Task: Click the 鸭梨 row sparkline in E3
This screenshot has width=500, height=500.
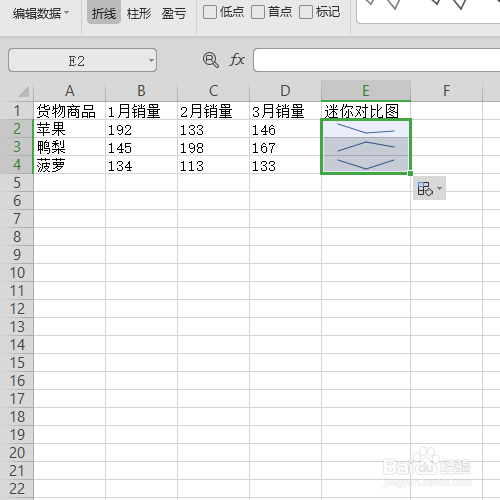Action: [x=366, y=147]
